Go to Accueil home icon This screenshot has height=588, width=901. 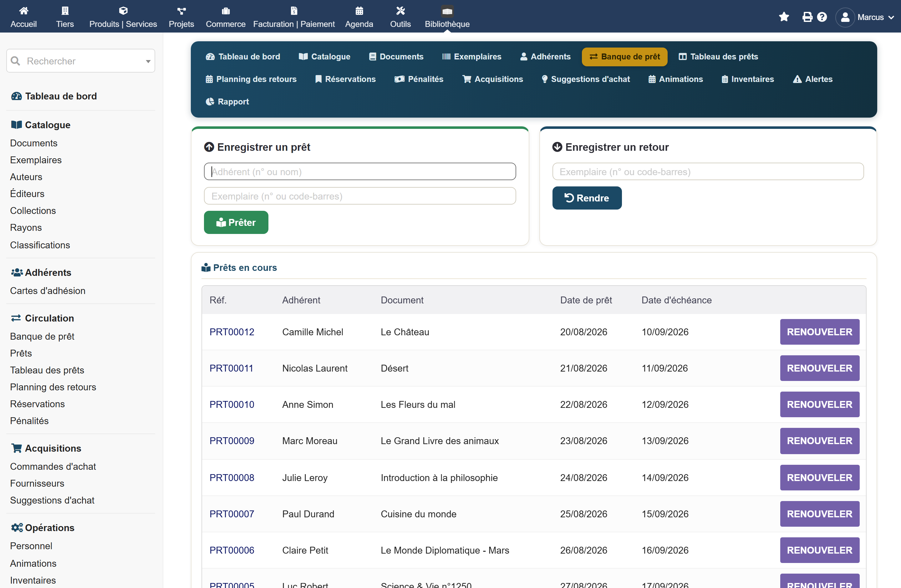(23, 11)
